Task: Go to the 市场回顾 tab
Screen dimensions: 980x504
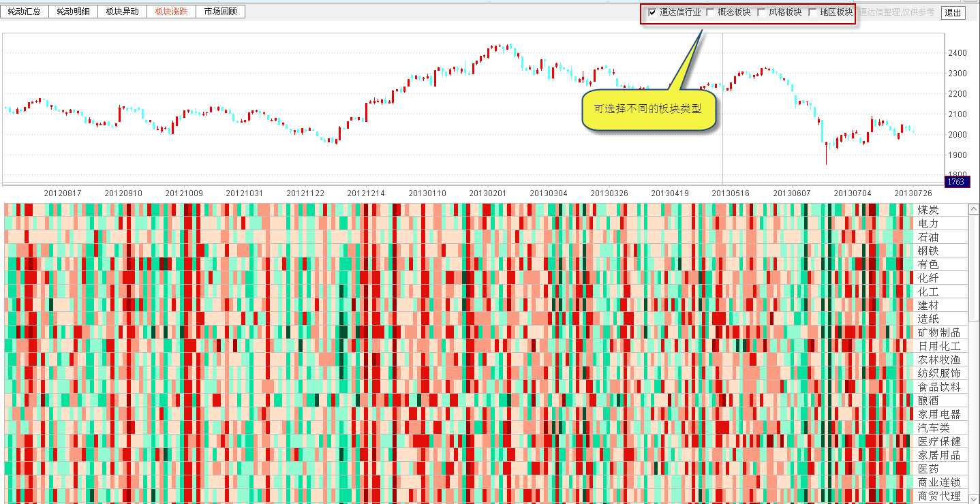Action: (220, 12)
